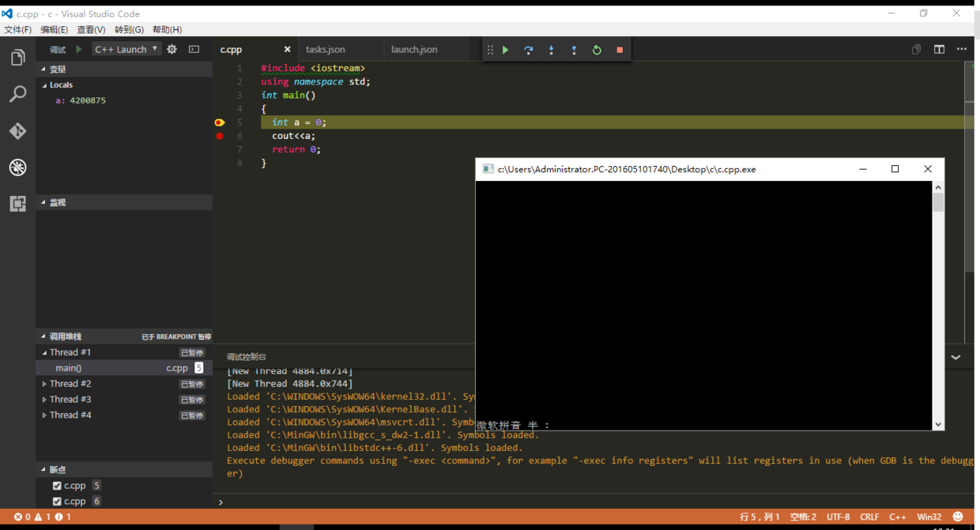
Task: Open the 文件(F) menu
Action: point(17,30)
